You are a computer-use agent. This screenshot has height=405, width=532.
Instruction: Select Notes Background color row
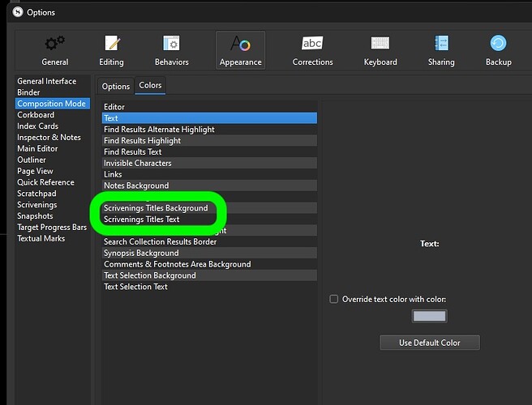point(209,185)
